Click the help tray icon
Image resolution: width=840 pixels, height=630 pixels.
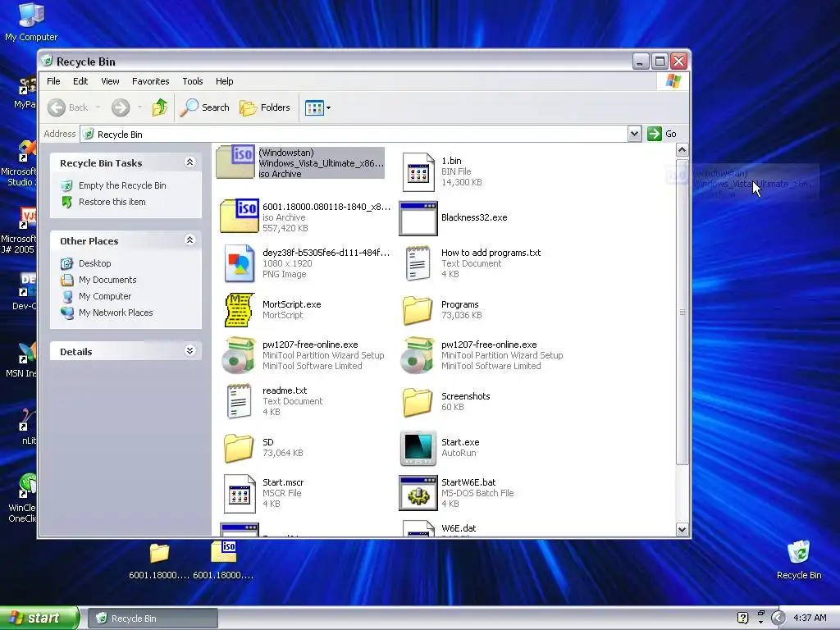point(742,619)
